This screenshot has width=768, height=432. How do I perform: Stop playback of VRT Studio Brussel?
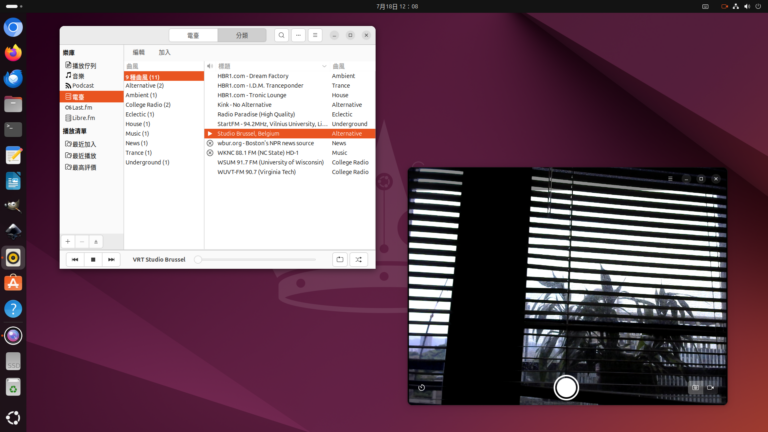[93, 260]
